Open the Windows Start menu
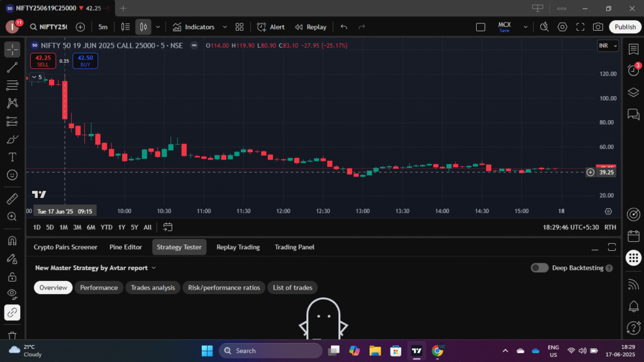644x362 pixels. point(207,351)
